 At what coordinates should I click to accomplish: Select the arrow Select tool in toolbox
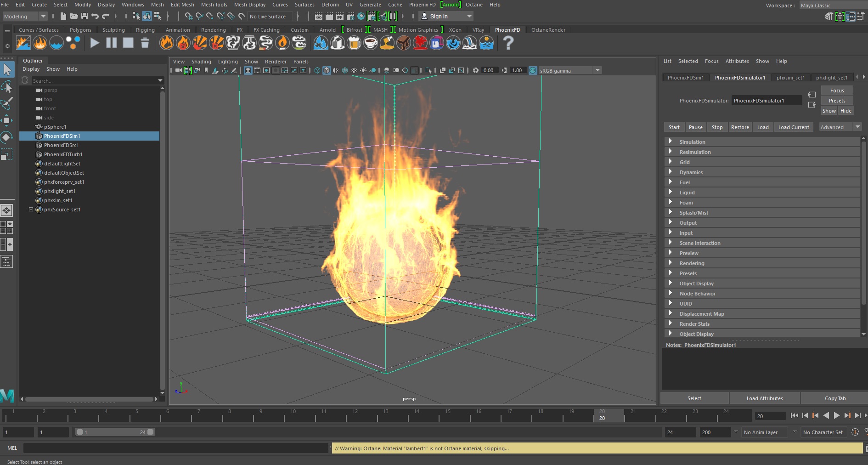(7, 69)
